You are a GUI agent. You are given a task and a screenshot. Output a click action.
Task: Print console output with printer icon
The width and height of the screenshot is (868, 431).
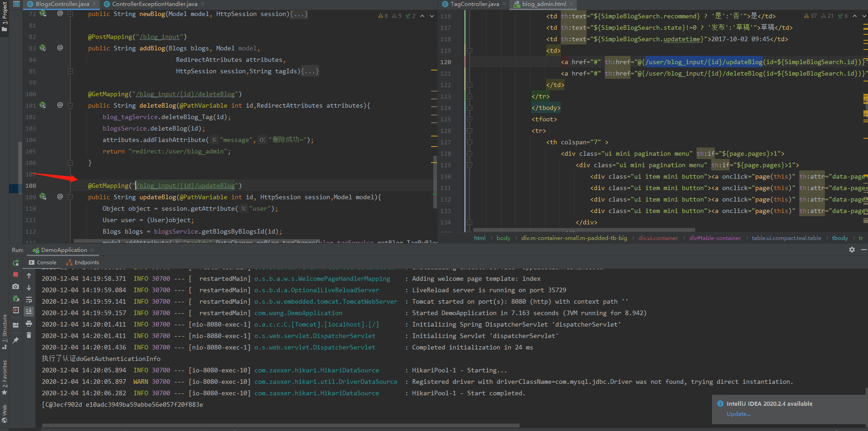[29, 323]
